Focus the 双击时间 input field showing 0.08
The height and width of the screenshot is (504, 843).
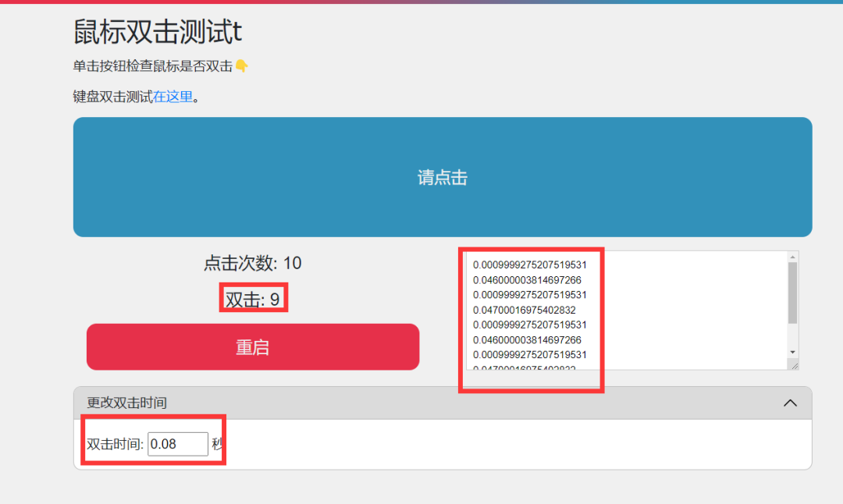click(178, 444)
